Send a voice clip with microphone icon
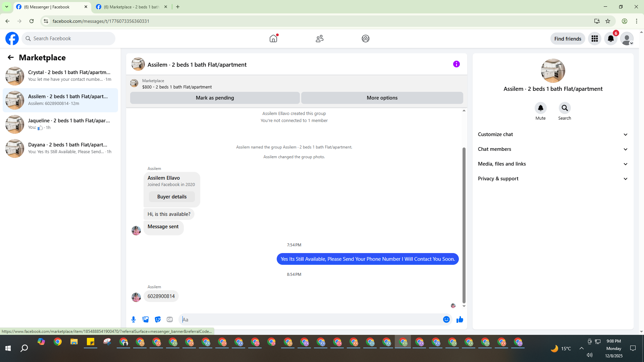The width and height of the screenshot is (644, 362). [133, 319]
